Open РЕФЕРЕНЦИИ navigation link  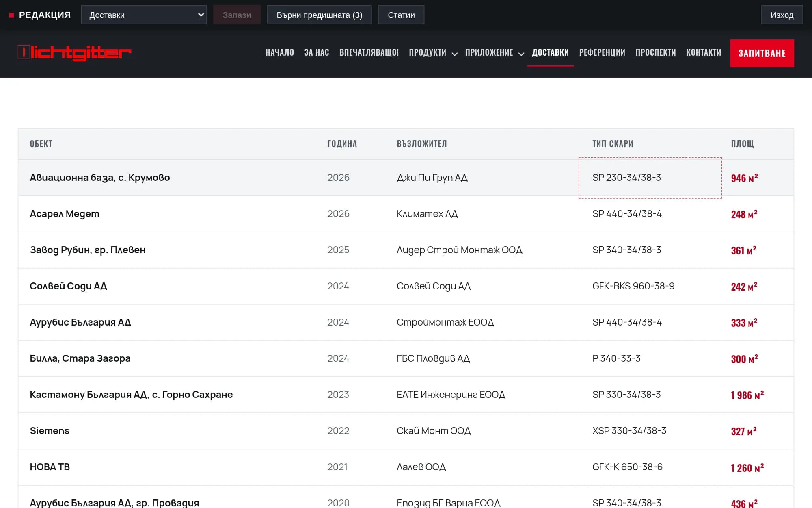602,53
